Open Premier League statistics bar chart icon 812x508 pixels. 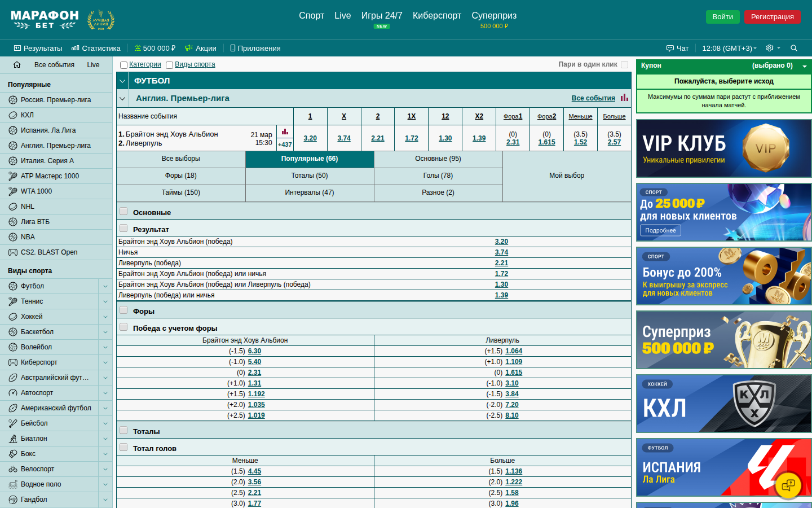click(624, 98)
